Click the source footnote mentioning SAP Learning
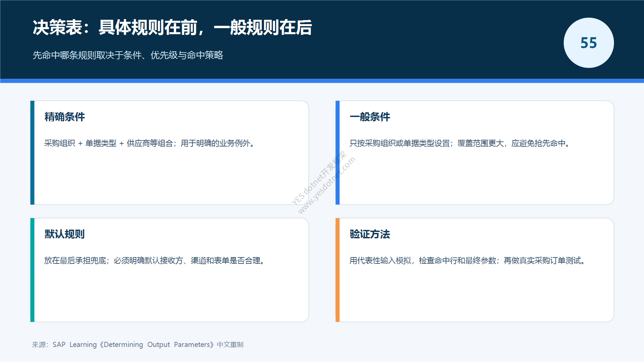Viewport: 644px width, 362px height. pos(138,345)
